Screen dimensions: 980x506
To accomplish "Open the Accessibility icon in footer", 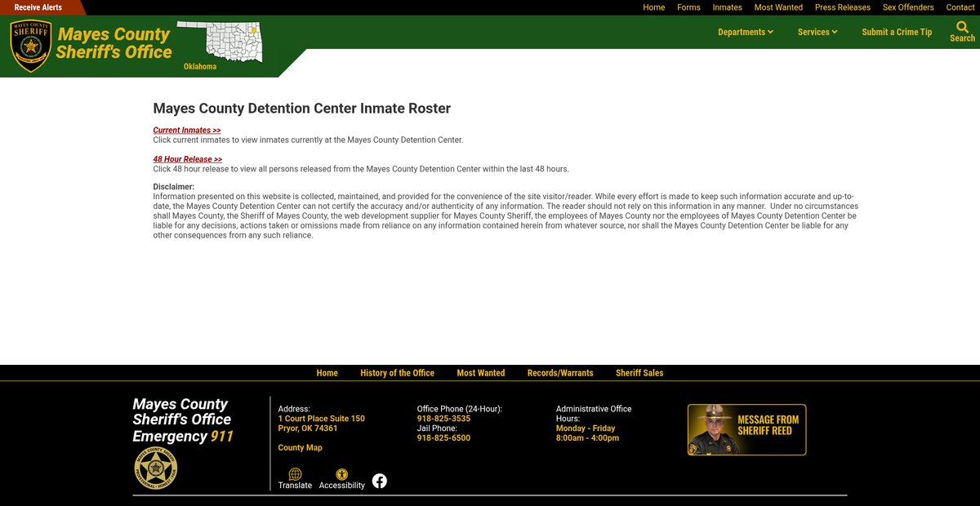I will click(x=342, y=474).
